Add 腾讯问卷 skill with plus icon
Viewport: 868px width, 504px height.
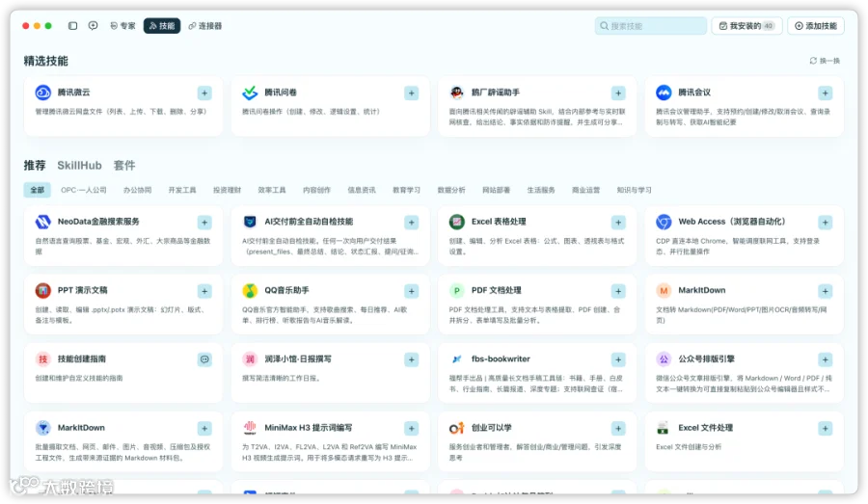411,93
